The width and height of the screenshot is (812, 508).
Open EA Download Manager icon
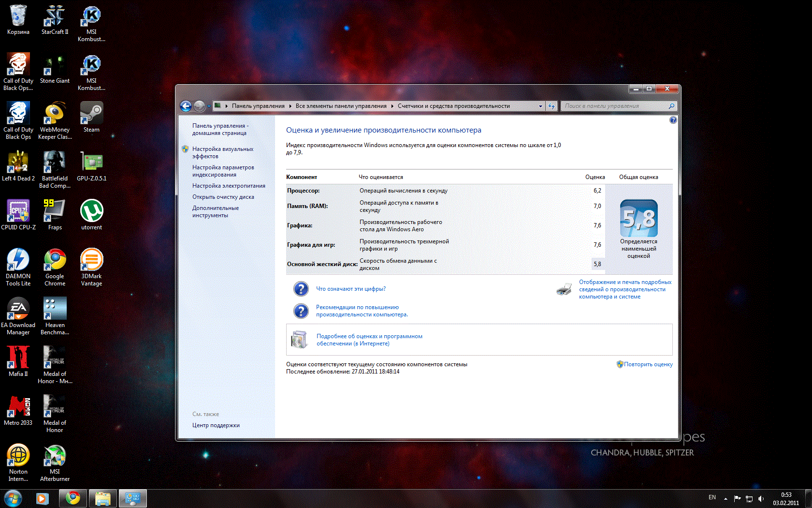click(18, 316)
